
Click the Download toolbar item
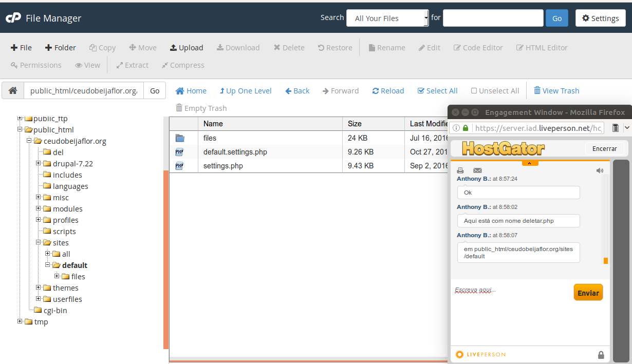tap(238, 48)
